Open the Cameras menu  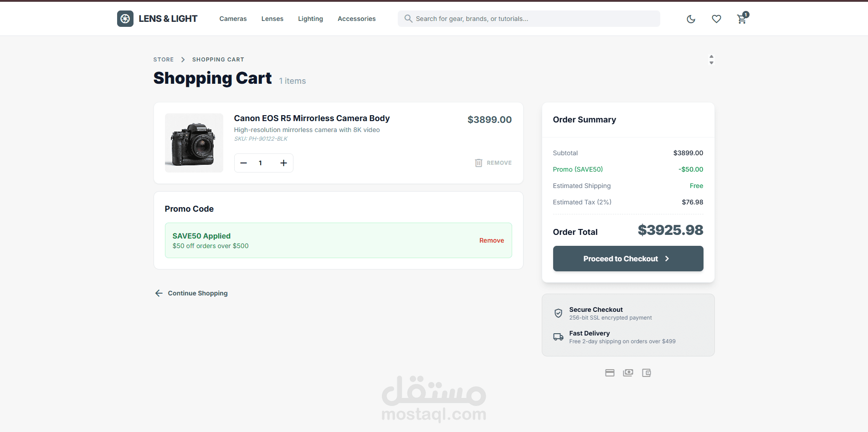click(x=233, y=19)
